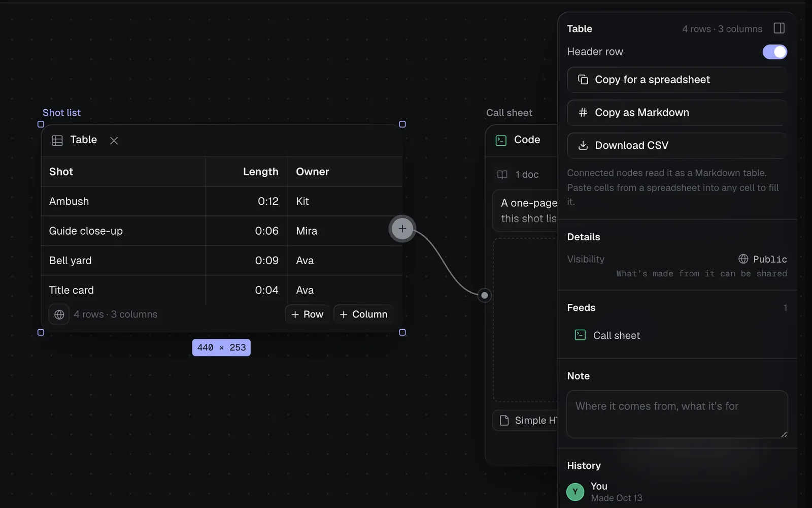
Task: Click the book icon next to 1 doc
Action: [502, 175]
